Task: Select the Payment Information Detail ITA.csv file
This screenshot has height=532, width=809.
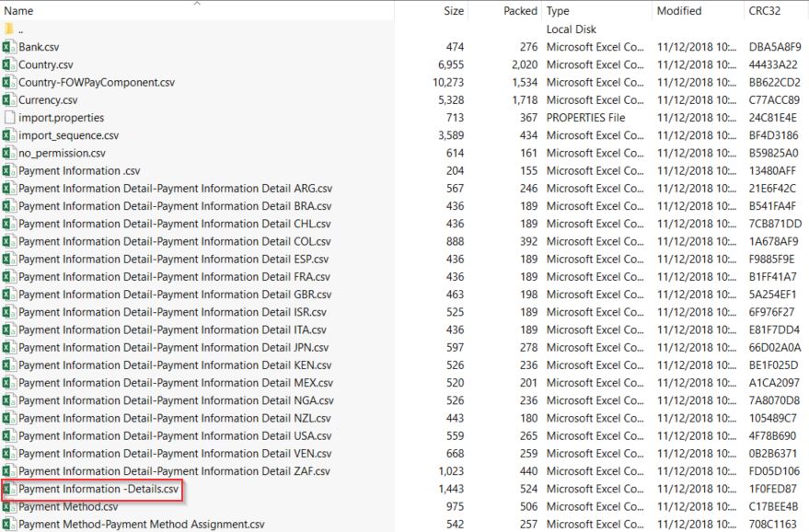Action: point(172,330)
